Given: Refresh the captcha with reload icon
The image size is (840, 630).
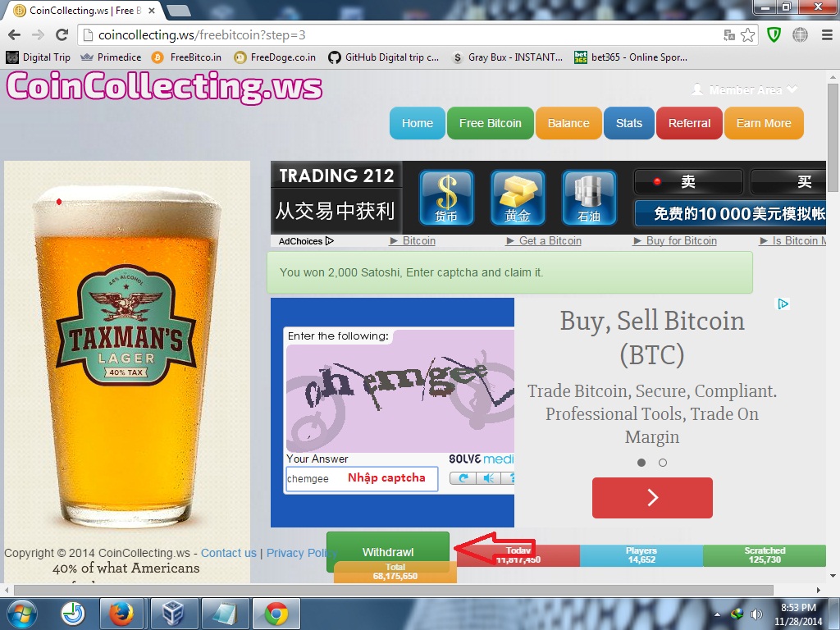Looking at the screenshot, I should (463, 478).
